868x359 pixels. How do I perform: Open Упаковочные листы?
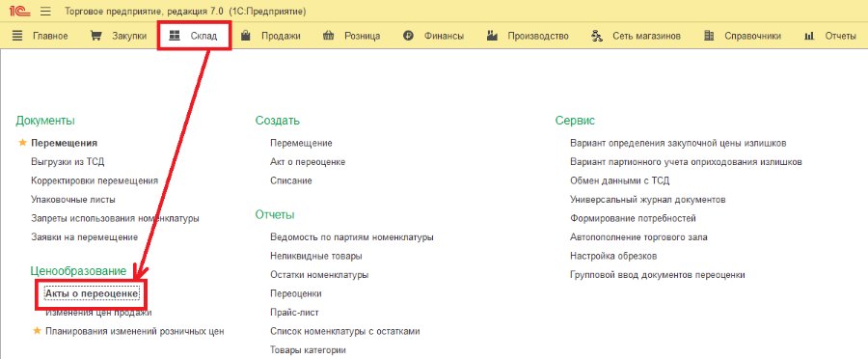(x=73, y=200)
